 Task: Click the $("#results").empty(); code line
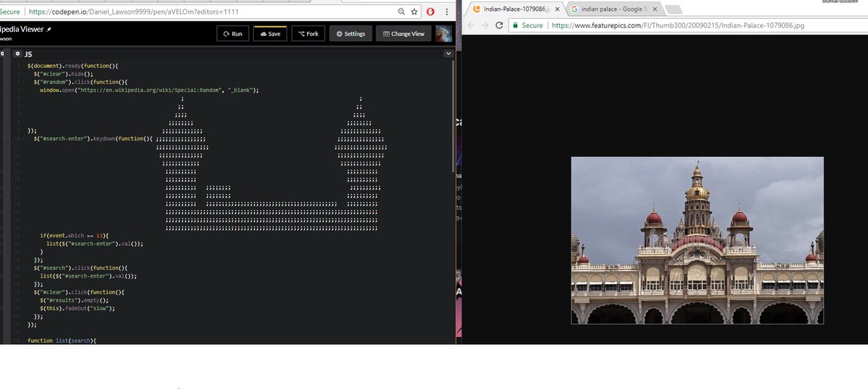pos(74,300)
